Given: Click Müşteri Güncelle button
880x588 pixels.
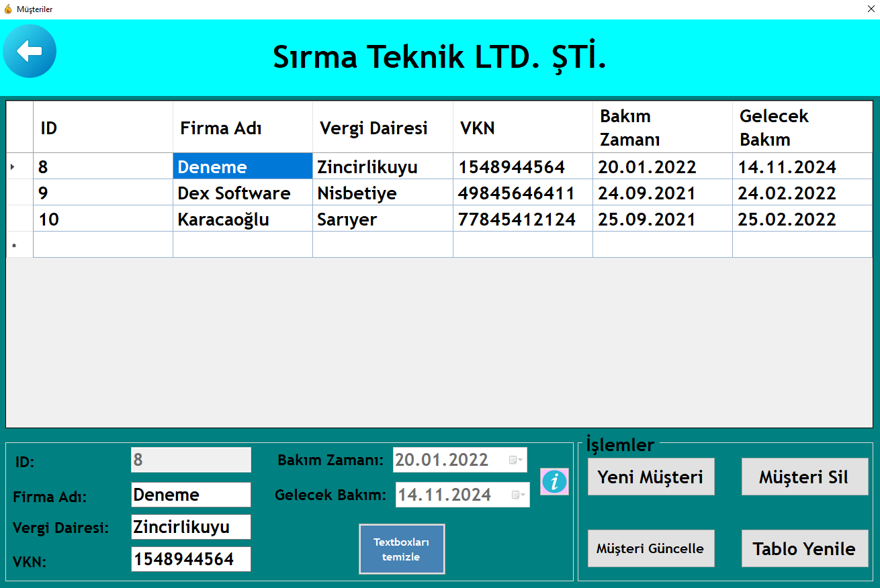Looking at the screenshot, I should tap(651, 548).
